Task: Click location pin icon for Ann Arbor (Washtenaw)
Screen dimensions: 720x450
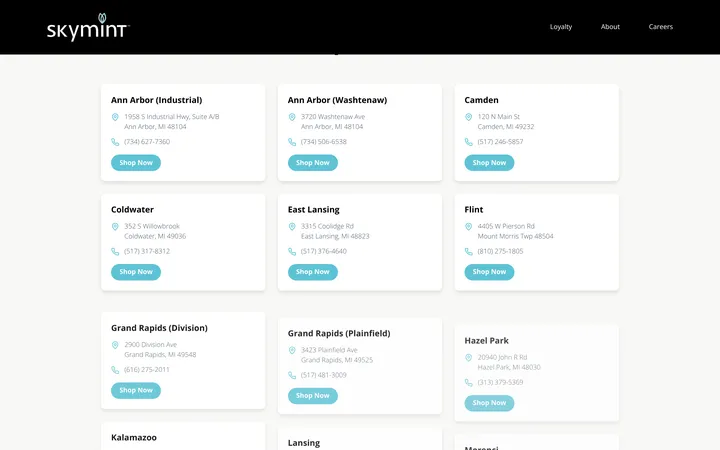Action: [x=292, y=117]
